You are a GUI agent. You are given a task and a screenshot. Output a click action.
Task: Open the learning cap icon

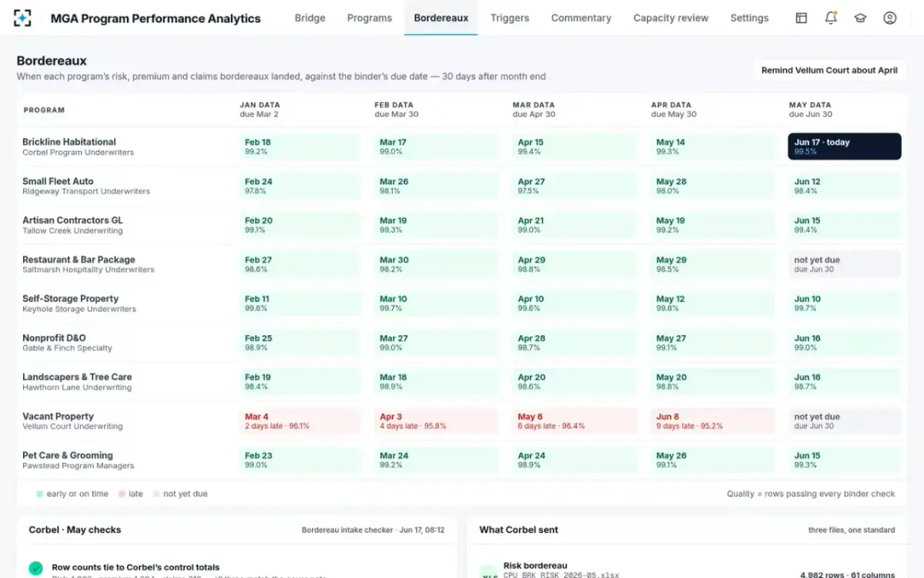860,18
